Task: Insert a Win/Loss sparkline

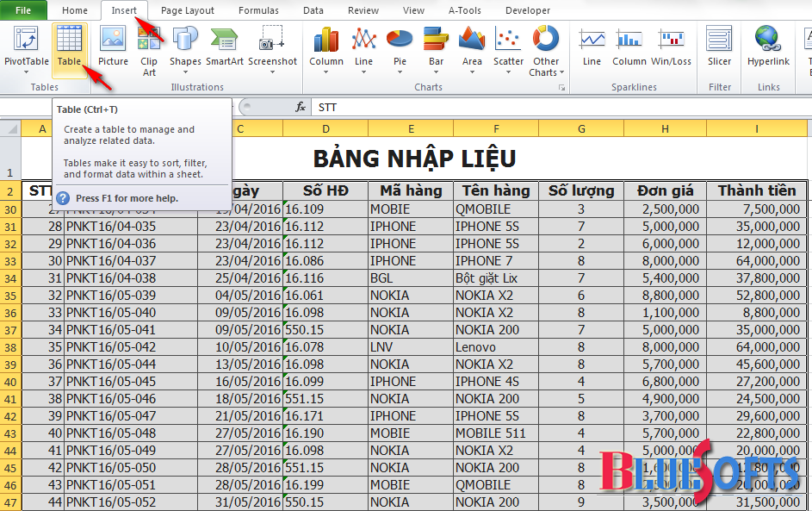Action: [x=671, y=47]
